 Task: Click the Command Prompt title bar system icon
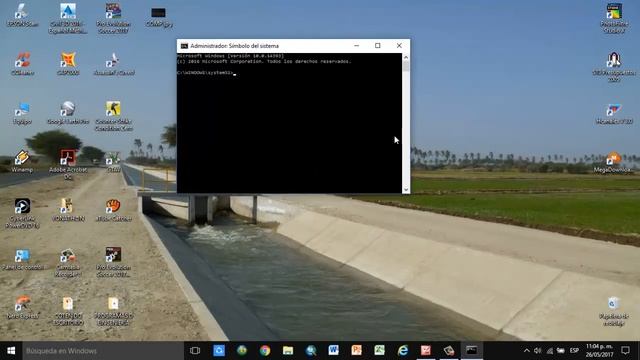184,46
